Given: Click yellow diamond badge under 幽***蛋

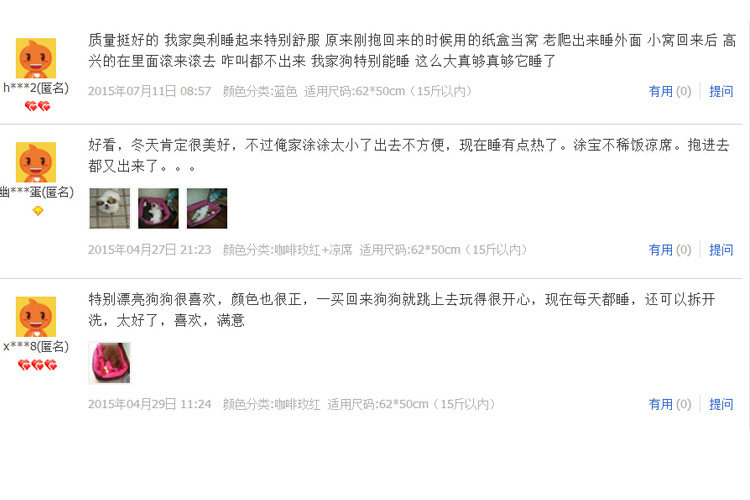Looking at the screenshot, I should [x=38, y=211].
